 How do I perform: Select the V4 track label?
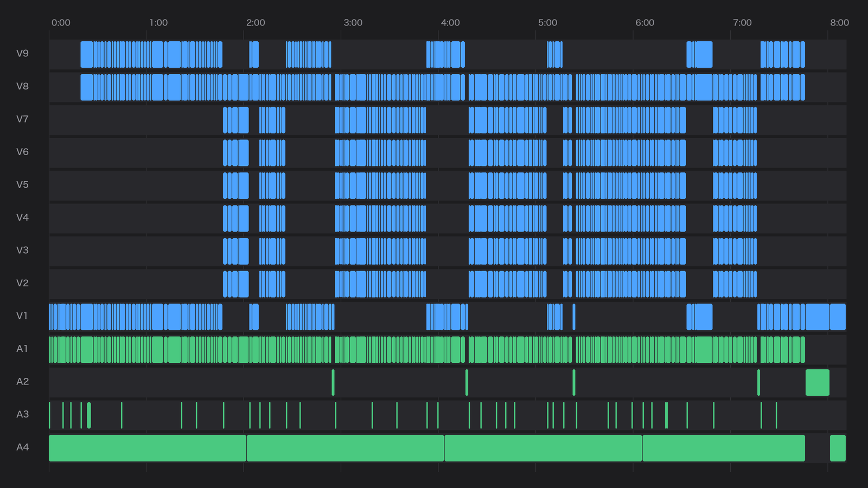pyautogui.click(x=22, y=217)
